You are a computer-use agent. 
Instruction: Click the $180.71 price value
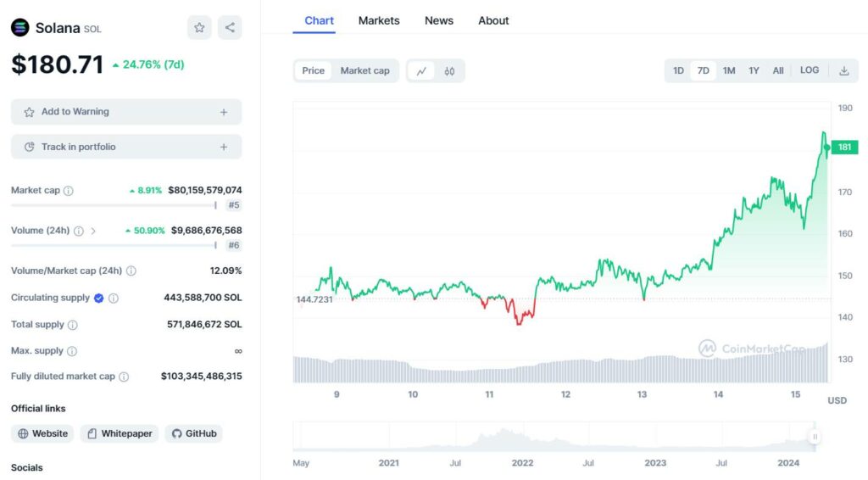pyautogui.click(x=58, y=64)
